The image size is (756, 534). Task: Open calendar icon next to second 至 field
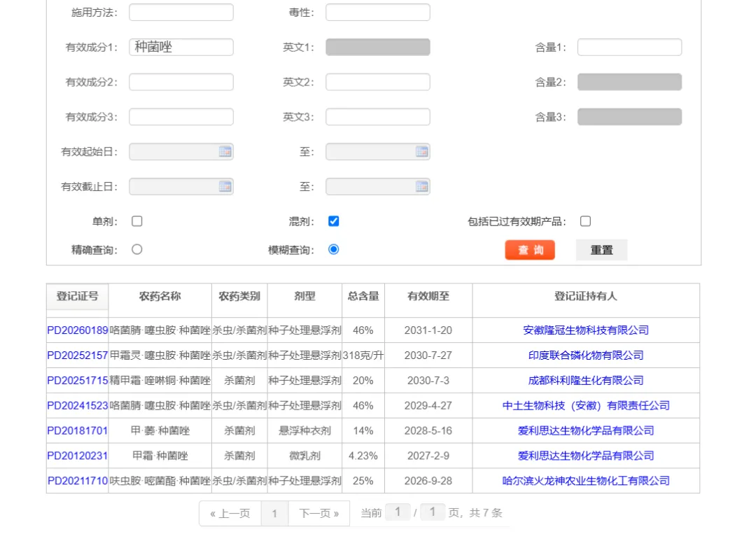click(x=422, y=186)
